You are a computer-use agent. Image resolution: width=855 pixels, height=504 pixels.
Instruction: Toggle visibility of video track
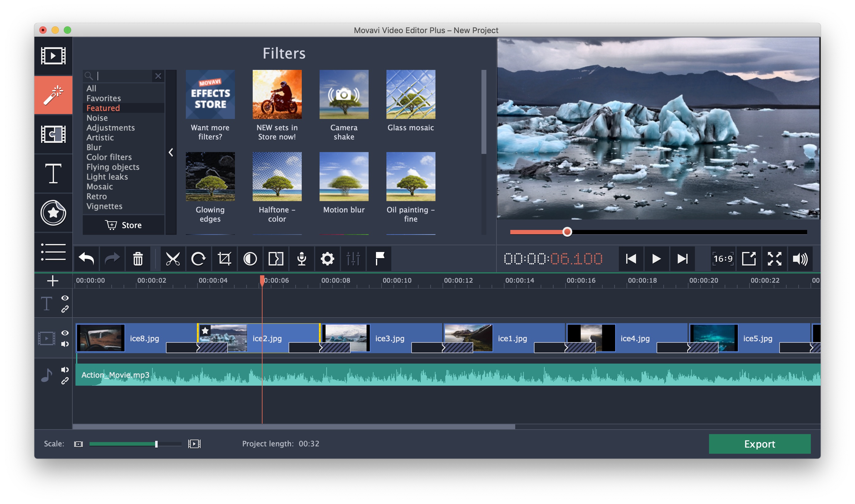[64, 332]
